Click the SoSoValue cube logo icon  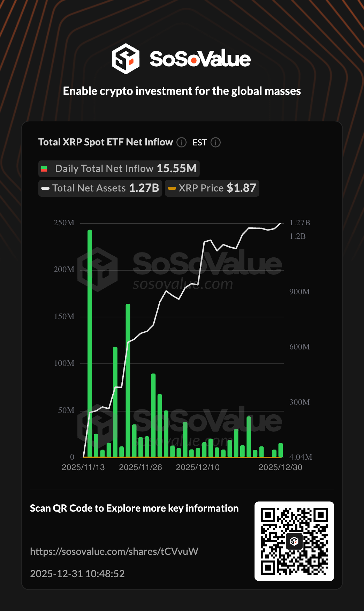[126, 59]
